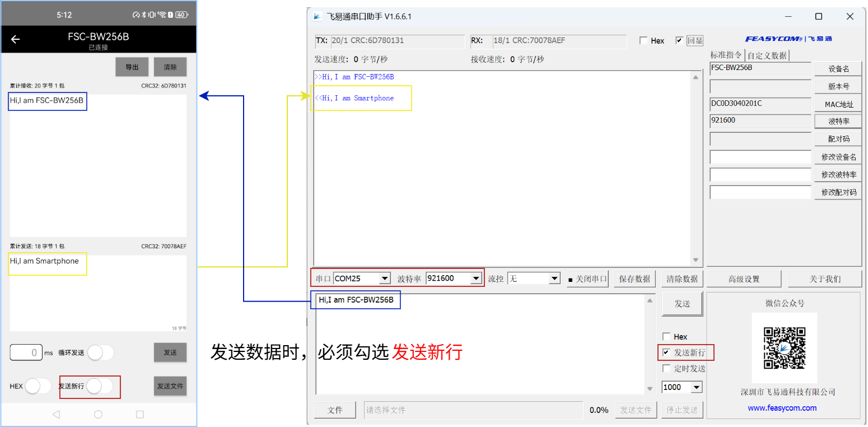The width and height of the screenshot is (868, 427).
Task: Tap Android back navigation triangle
Action: 56,415
